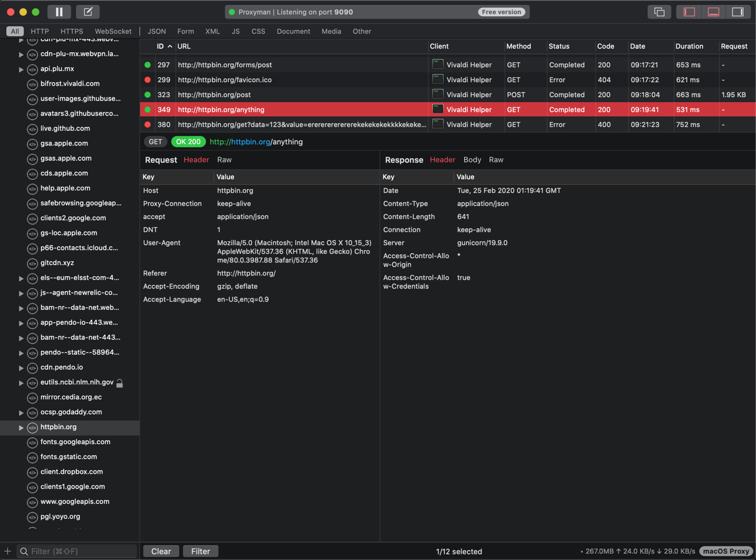Viewport: 756px width, 560px height.
Task: Click the Clear button
Action: pyautogui.click(x=161, y=551)
